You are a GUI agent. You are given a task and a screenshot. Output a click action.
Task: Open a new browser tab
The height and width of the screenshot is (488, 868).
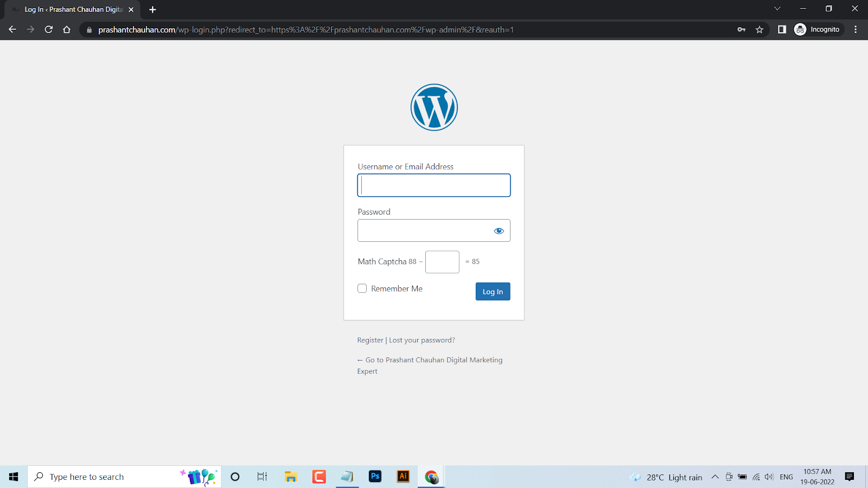pyautogui.click(x=152, y=10)
